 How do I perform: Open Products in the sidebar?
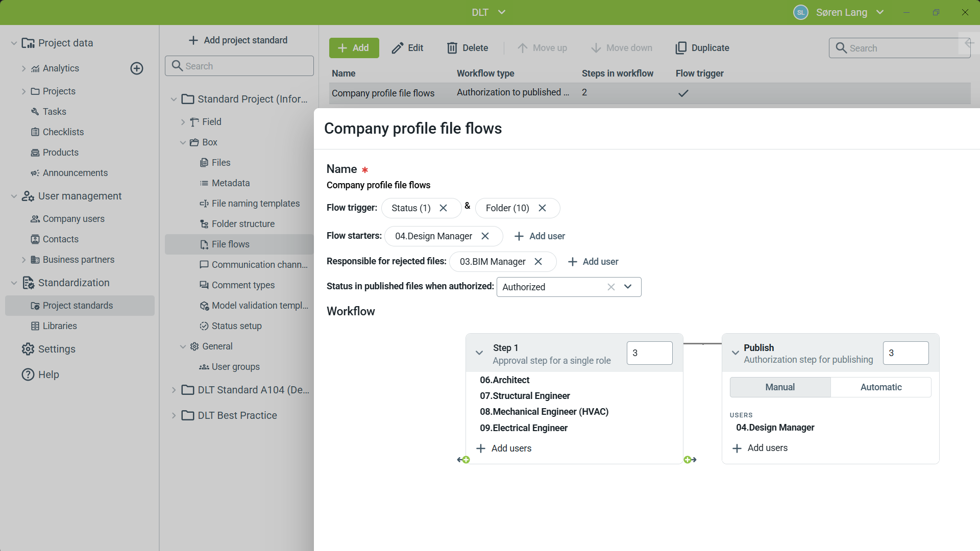tap(60, 153)
